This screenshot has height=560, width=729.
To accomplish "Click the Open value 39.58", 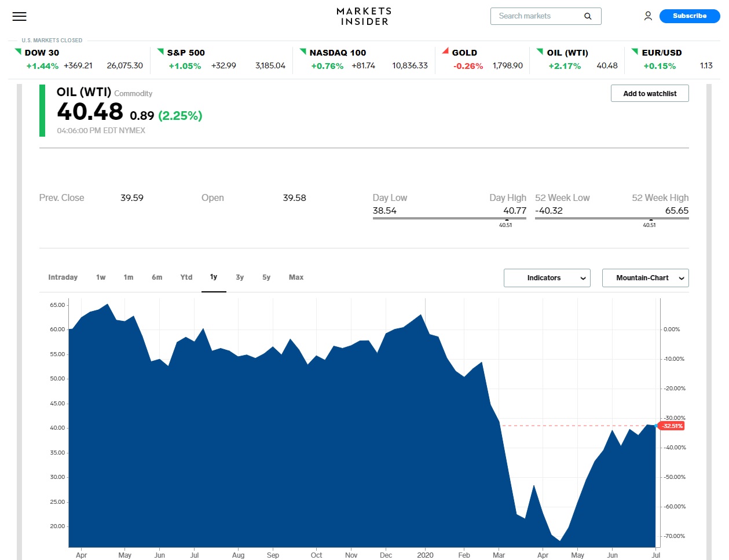I will tap(294, 198).
